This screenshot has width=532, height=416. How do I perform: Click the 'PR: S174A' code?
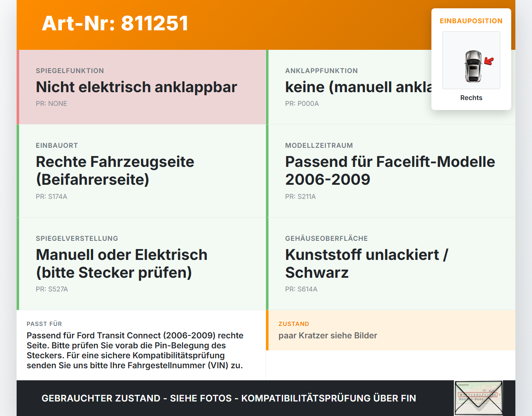52,196
